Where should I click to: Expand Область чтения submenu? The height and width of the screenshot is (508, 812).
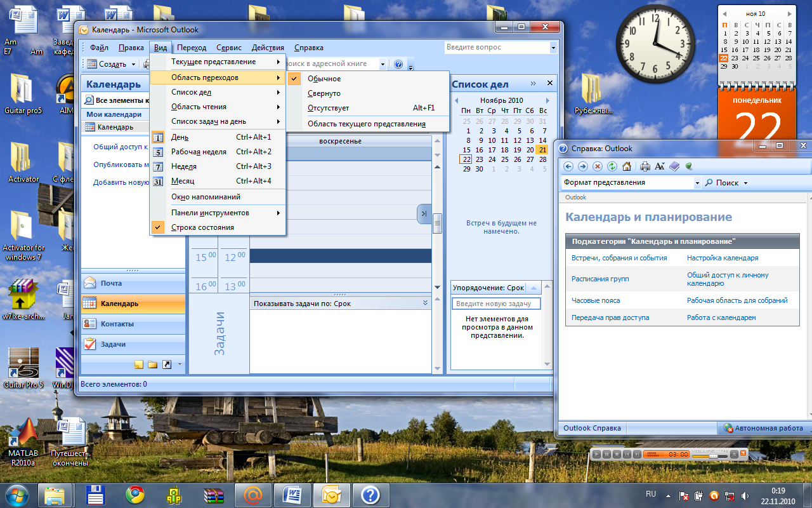[x=218, y=107]
